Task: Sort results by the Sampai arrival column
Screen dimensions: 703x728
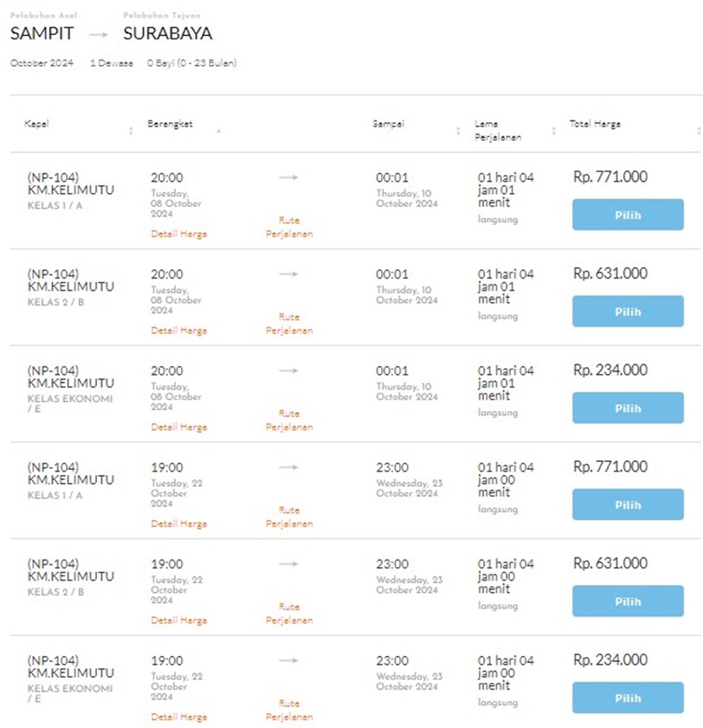Action: point(456,128)
